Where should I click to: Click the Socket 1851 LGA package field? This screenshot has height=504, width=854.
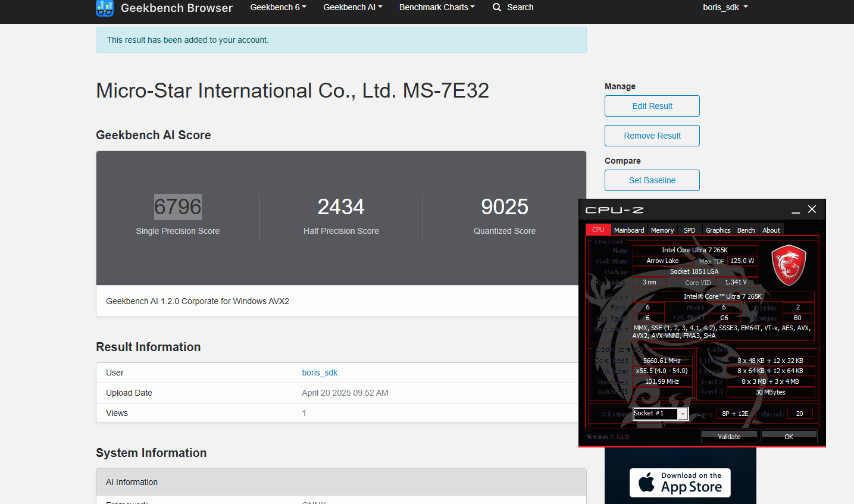[x=695, y=271]
